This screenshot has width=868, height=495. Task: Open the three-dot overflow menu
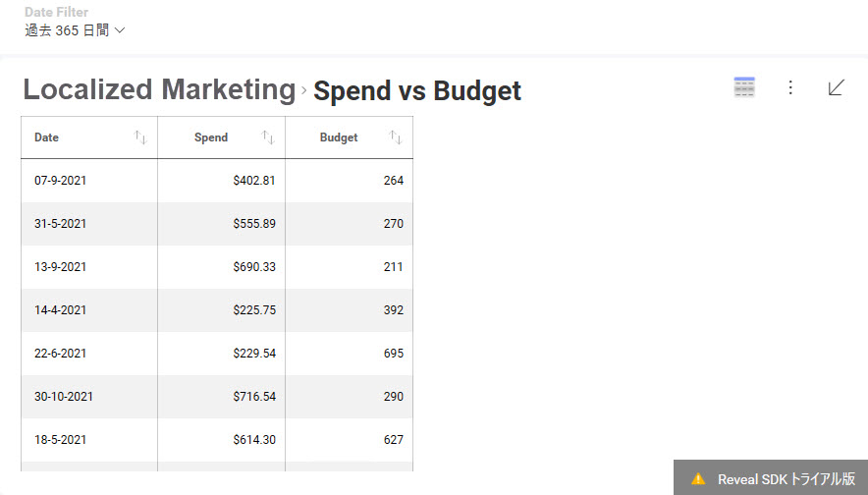click(790, 87)
